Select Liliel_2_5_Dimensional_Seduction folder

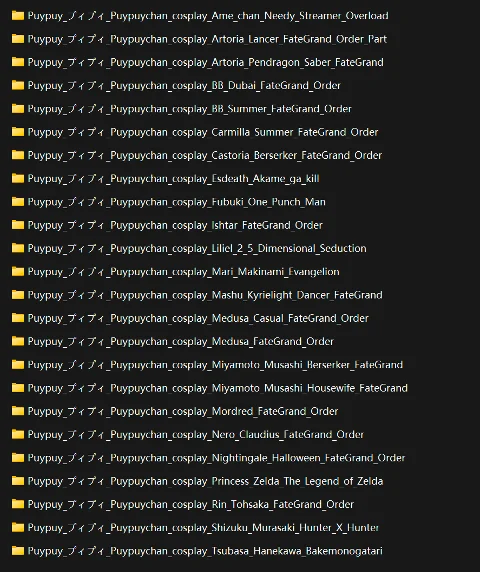(x=197, y=248)
